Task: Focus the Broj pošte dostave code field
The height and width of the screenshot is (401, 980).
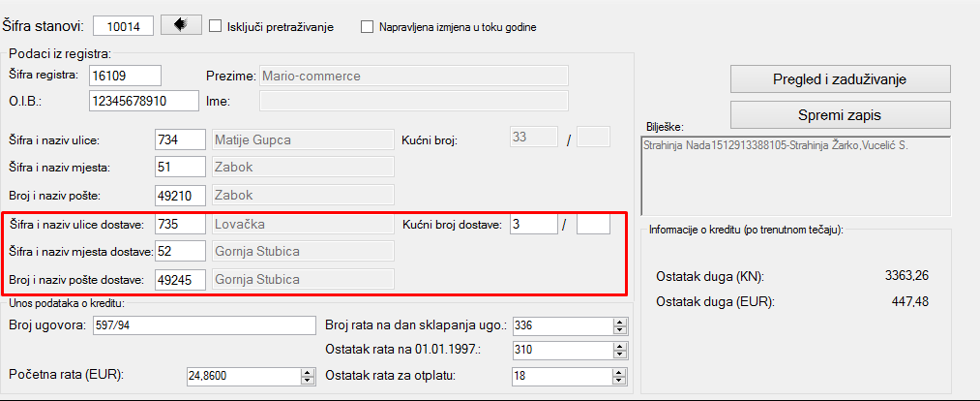Action: (x=180, y=280)
